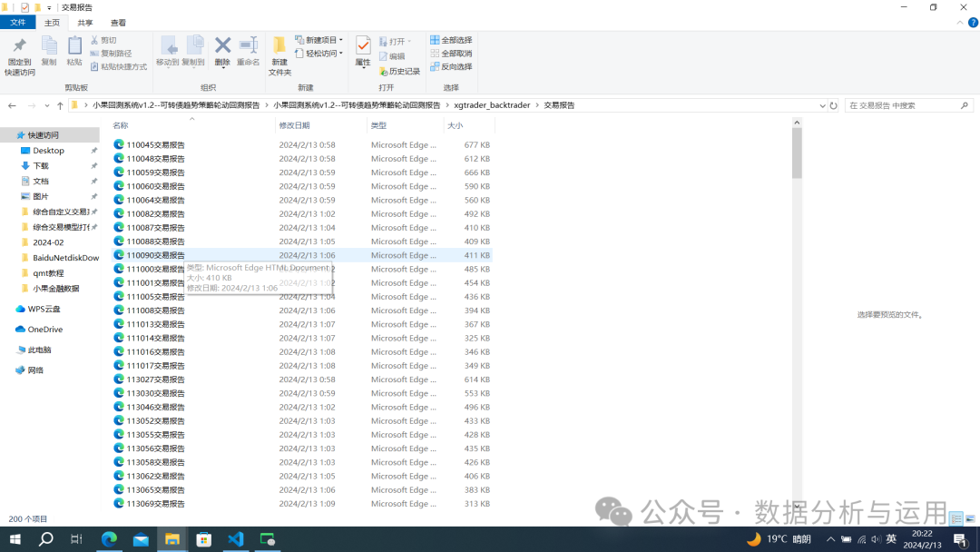Screen dimensions: 980x552
Task: Switch to details view icon in status bar
Action: [956, 519]
